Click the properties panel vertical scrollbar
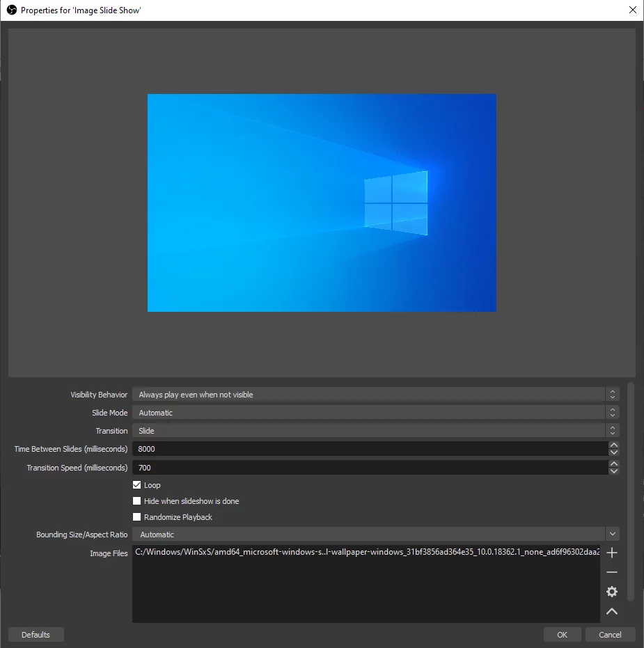 tap(630, 492)
